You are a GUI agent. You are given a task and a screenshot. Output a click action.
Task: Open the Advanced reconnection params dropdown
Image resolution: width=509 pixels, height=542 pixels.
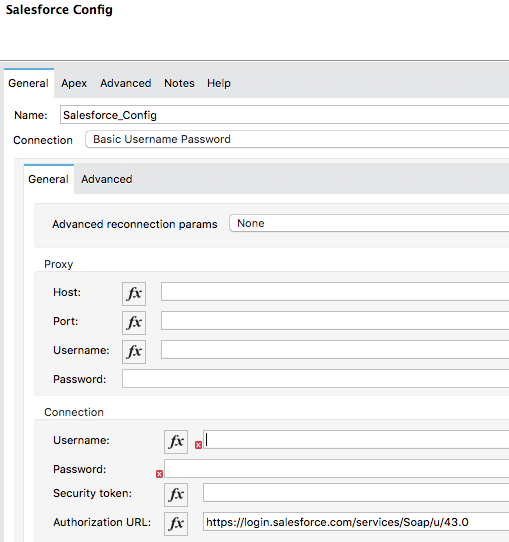click(x=369, y=223)
